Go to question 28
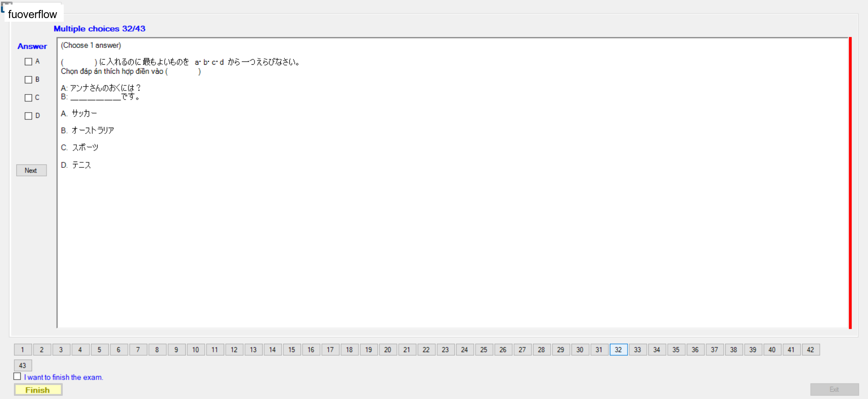This screenshot has width=868, height=399. [542, 350]
